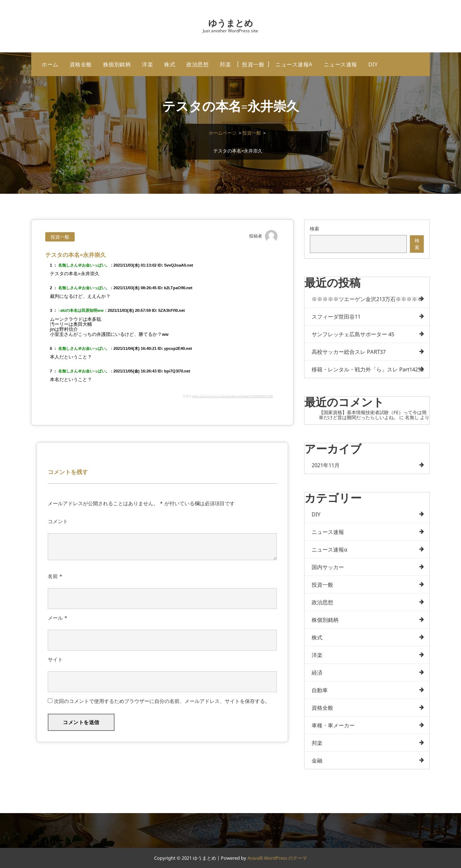
Task: Open 資格全般 in the navigation bar
Action: tap(80, 65)
